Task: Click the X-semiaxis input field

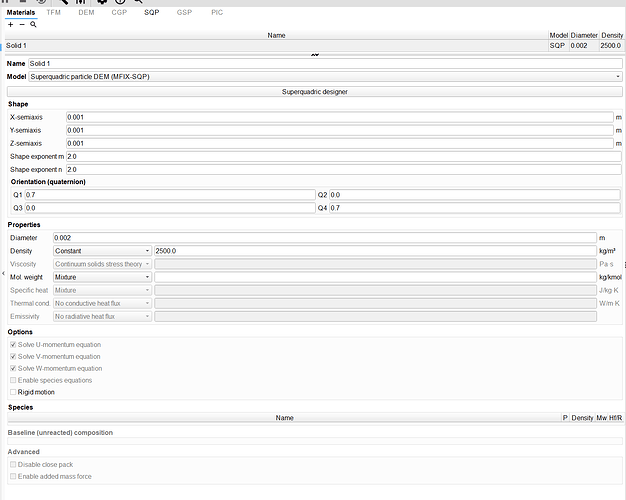Action: pyautogui.click(x=338, y=117)
